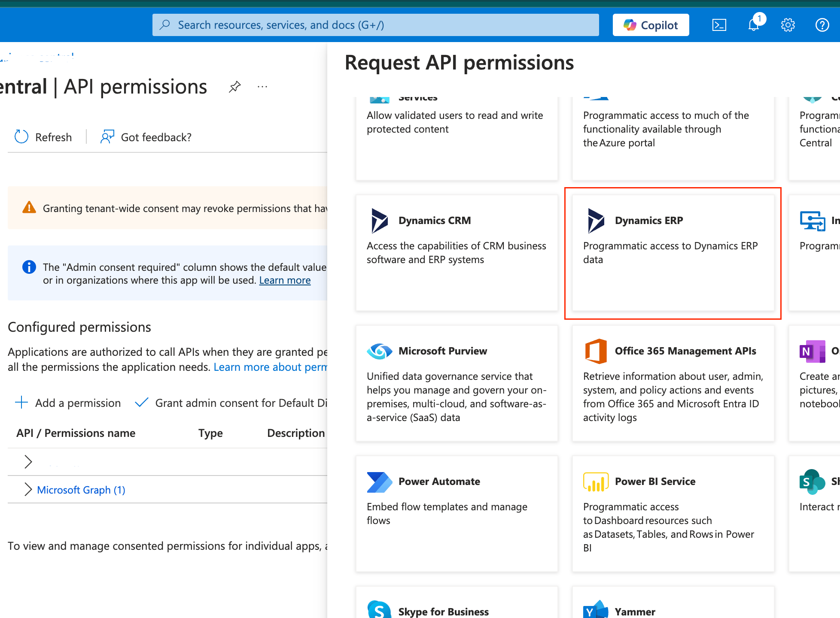Click the Power Automate icon
This screenshot has height=618, width=840.
click(x=380, y=482)
